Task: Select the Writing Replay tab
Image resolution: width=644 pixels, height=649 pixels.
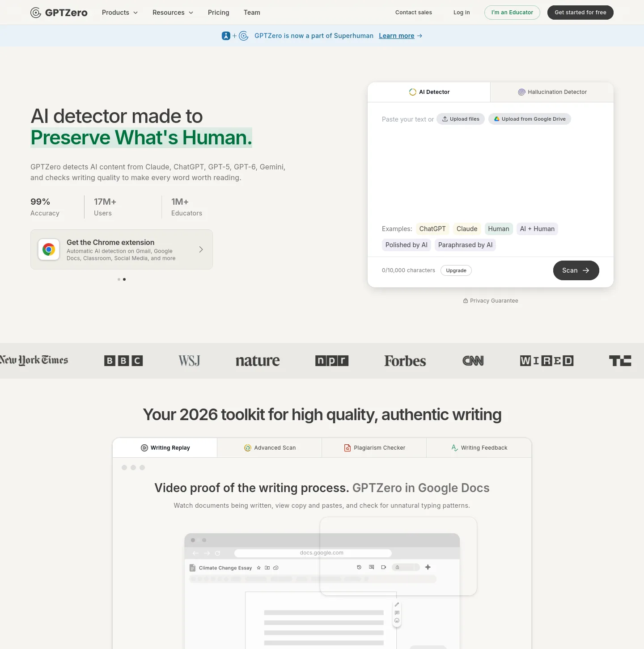Action: click(165, 448)
